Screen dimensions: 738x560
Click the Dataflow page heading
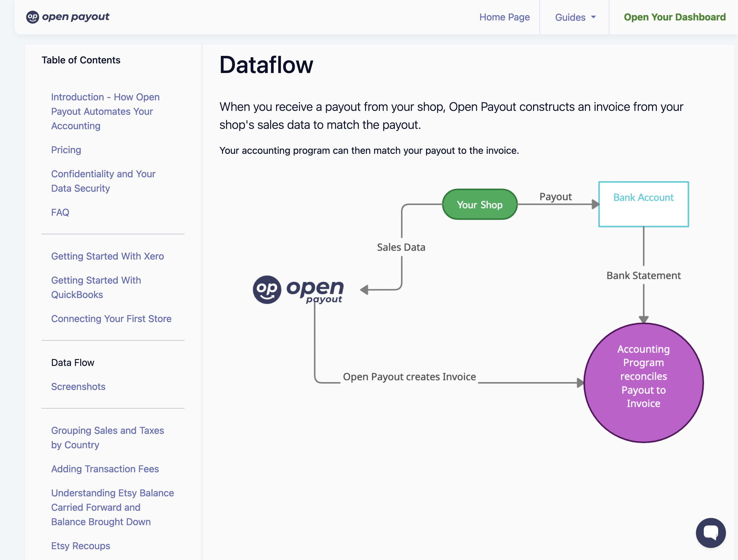266,64
